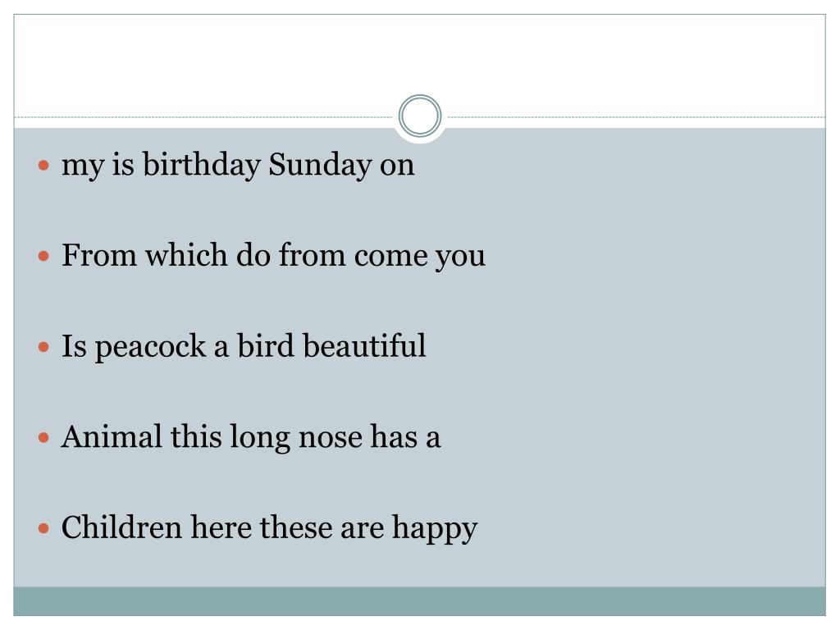Click the bullet before 'Children here these'
Image resolution: width=840 pixels, height=630 pixels.
[44, 529]
